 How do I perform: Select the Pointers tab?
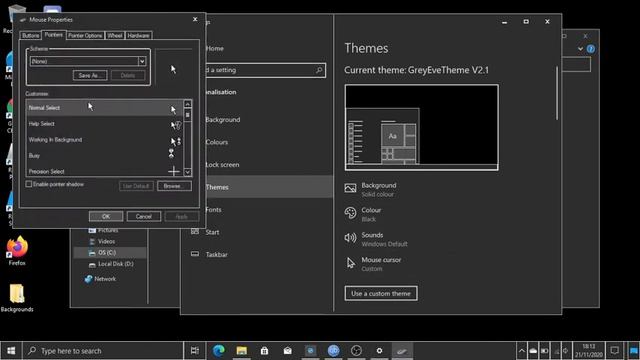[53, 35]
